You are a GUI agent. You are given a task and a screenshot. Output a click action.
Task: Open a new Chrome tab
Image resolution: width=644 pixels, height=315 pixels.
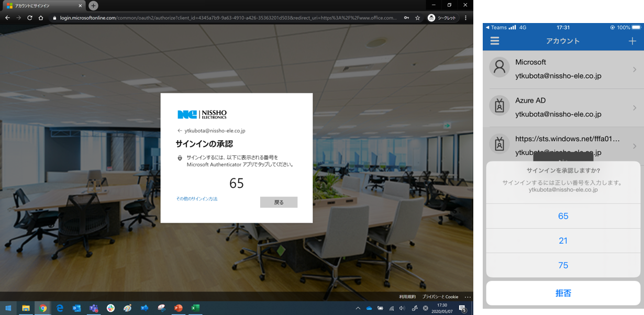pos(93,6)
